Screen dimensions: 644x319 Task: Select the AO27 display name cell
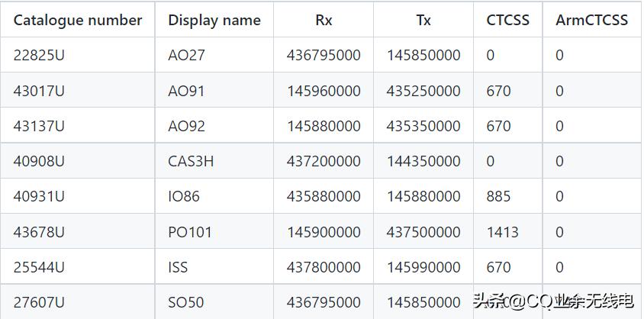pyautogui.click(x=186, y=56)
